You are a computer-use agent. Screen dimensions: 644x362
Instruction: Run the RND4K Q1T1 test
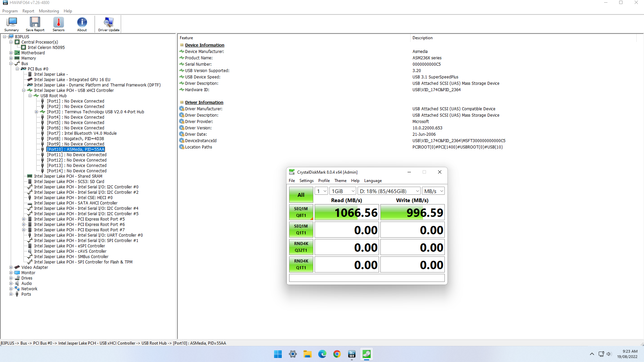click(301, 264)
